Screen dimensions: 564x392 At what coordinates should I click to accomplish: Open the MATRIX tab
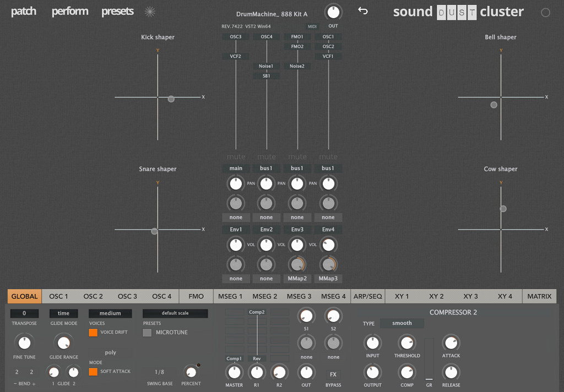539,296
